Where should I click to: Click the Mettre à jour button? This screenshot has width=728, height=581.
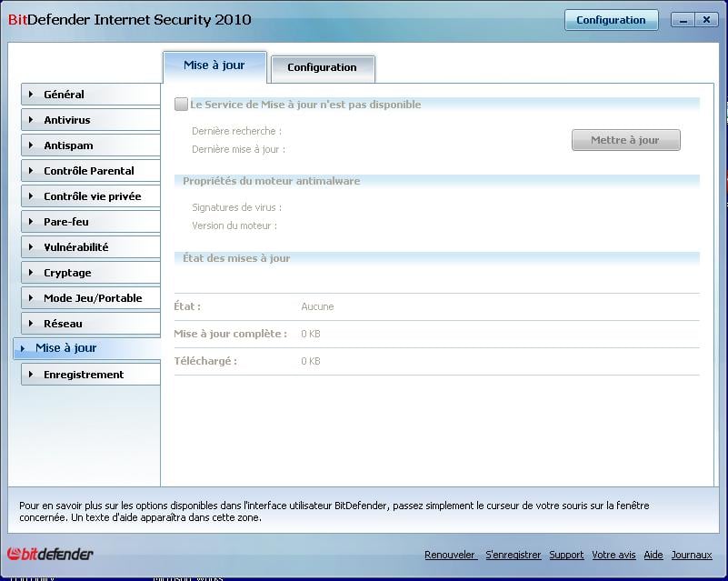point(625,140)
